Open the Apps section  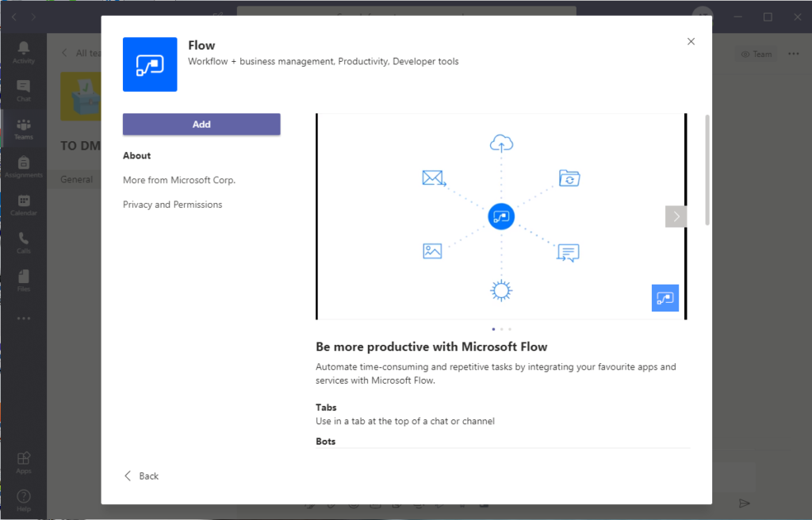pyautogui.click(x=23, y=462)
